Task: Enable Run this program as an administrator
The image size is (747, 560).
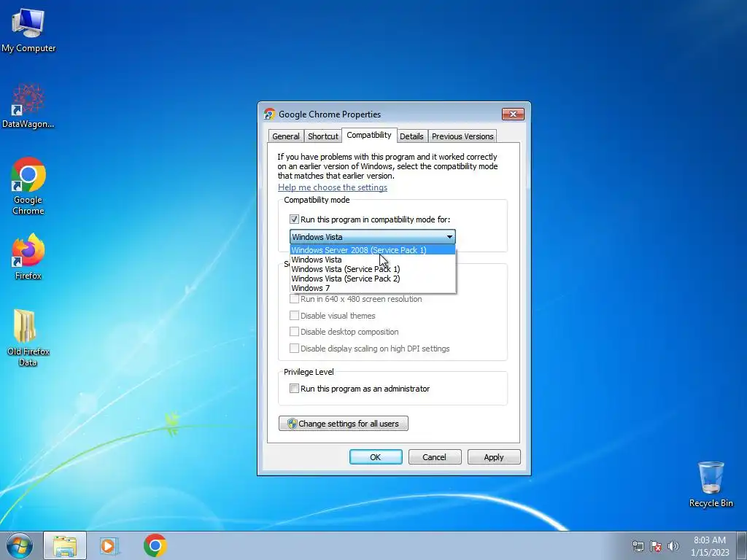Action: pos(295,389)
